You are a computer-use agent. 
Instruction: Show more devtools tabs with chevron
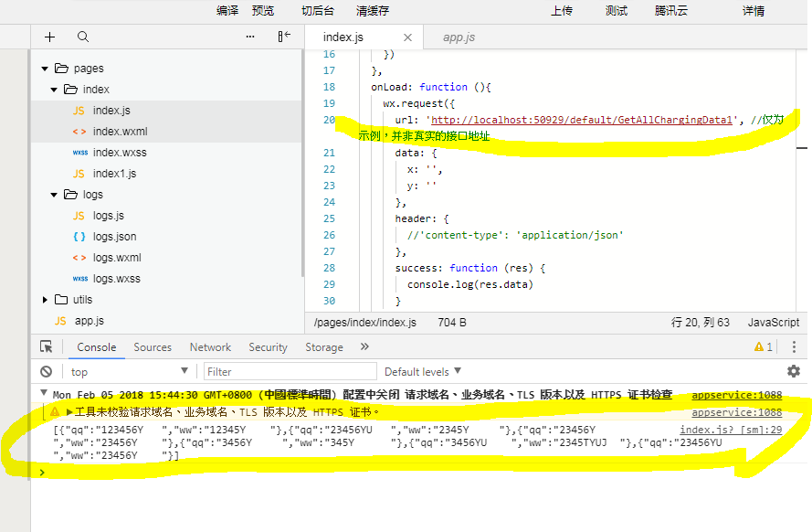point(365,347)
